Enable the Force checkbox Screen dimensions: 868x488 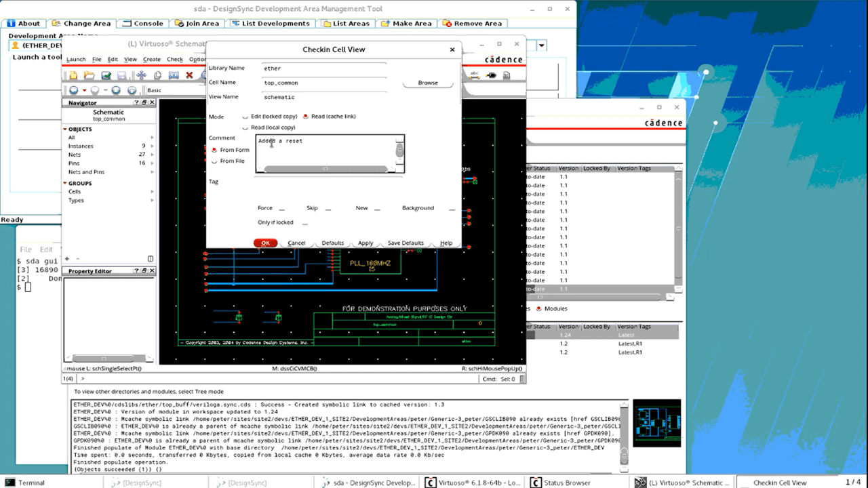tap(281, 209)
